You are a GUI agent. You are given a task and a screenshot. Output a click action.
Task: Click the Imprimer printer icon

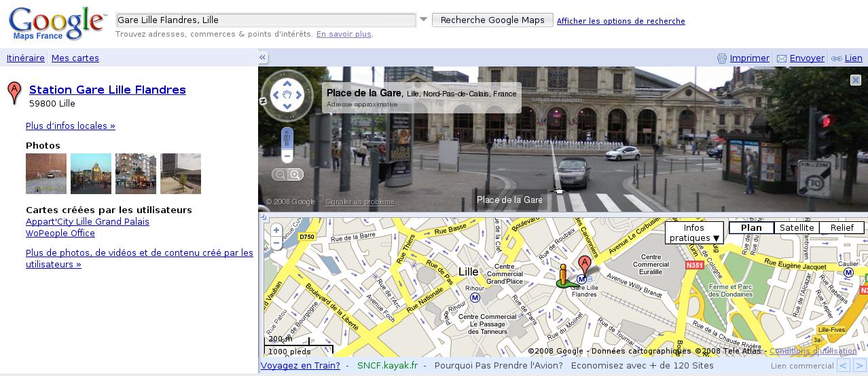tap(722, 58)
